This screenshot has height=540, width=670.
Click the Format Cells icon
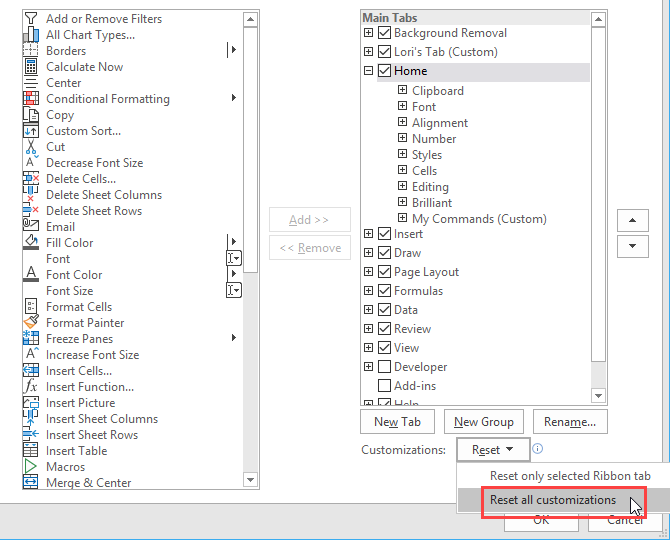click(31, 306)
